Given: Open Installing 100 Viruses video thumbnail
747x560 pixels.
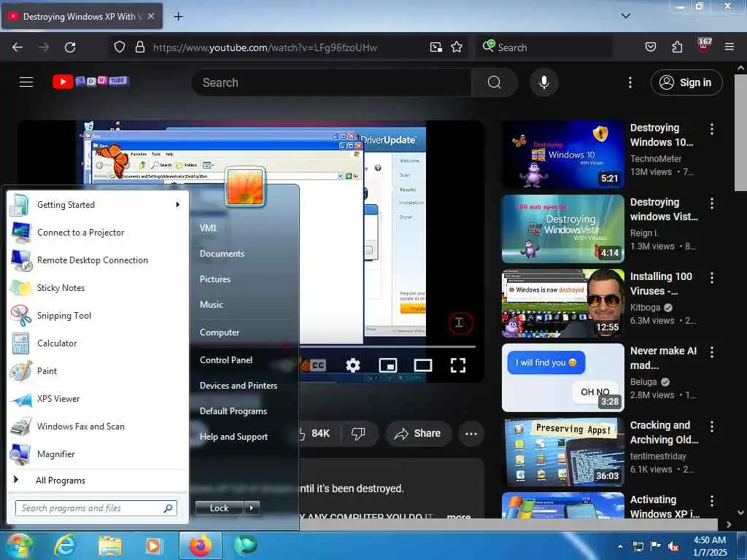Looking at the screenshot, I should (562, 303).
